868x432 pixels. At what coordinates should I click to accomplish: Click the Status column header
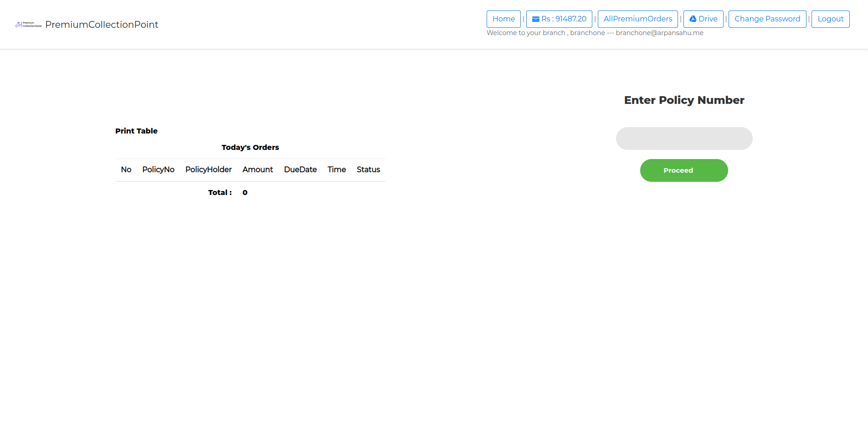point(368,170)
